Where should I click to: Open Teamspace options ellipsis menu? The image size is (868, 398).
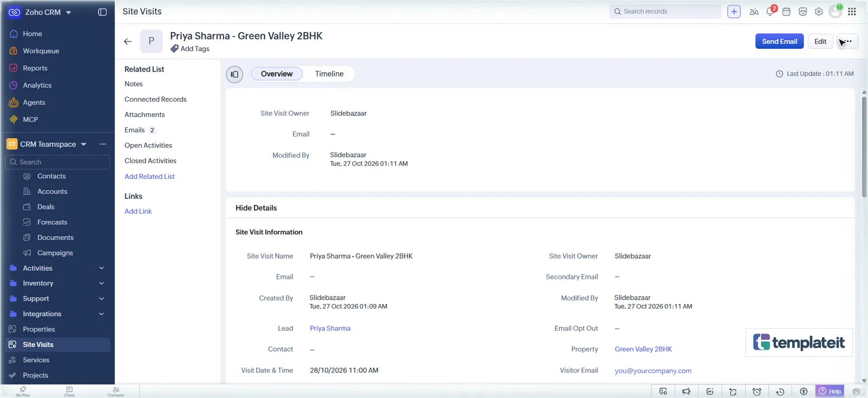pos(103,144)
